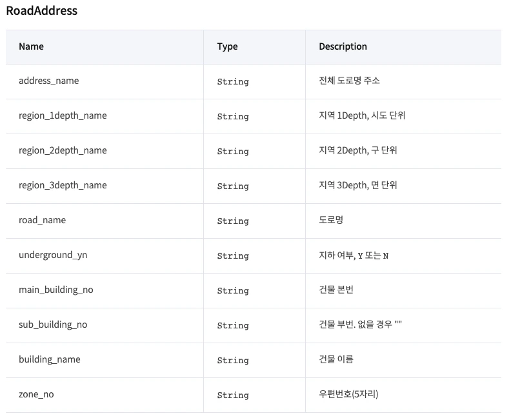Select the address_name field name

[x=49, y=81]
